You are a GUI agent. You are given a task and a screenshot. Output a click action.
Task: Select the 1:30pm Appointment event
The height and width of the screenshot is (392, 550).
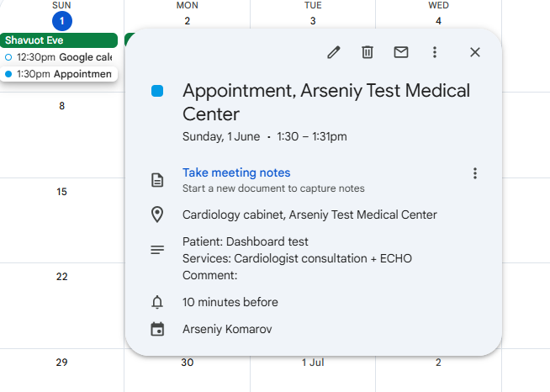point(59,74)
